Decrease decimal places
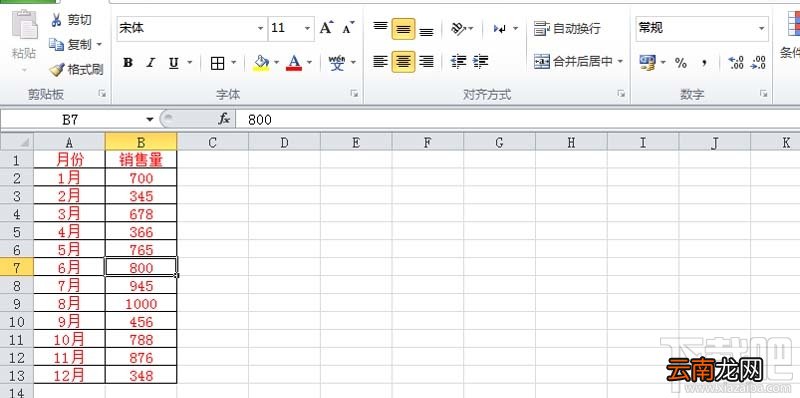 758,63
